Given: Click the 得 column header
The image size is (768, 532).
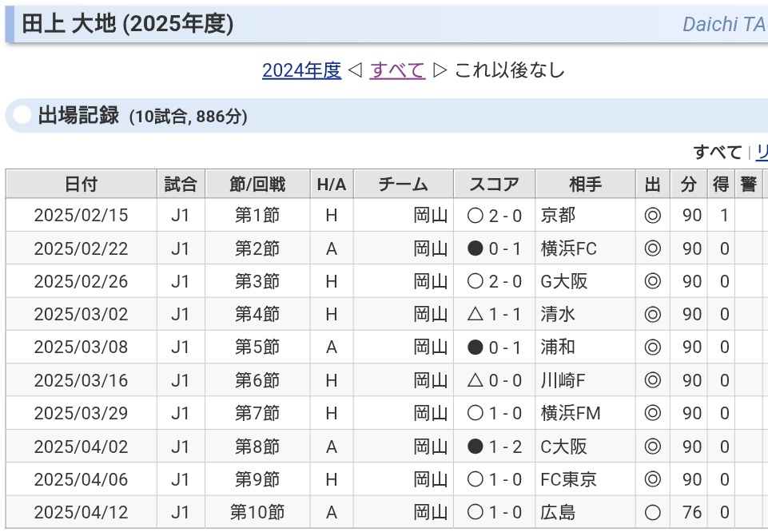Looking at the screenshot, I should point(721,184).
